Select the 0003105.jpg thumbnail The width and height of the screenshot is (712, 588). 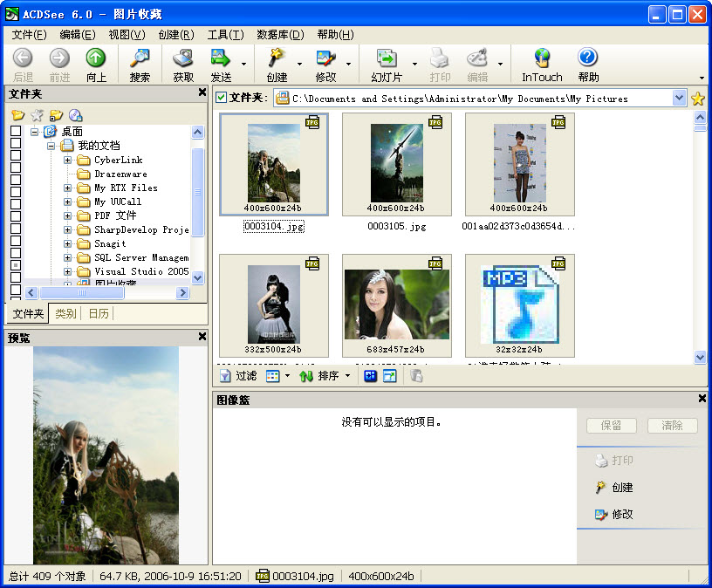[x=397, y=166]
